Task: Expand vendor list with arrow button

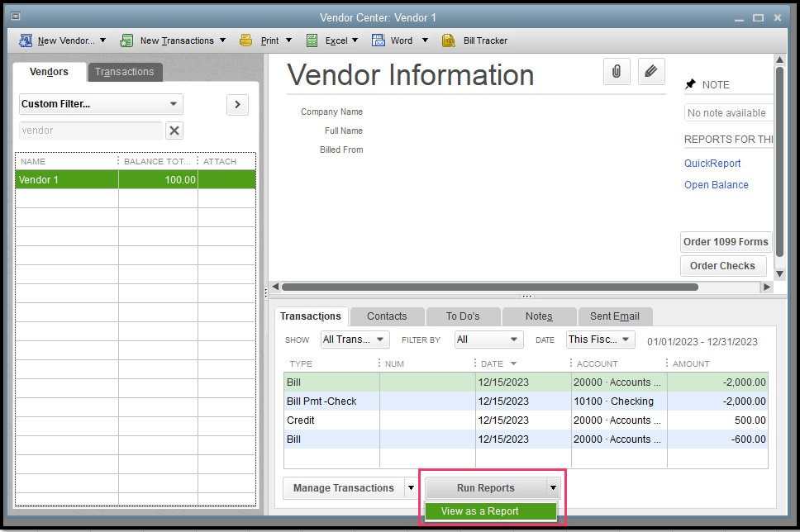Action: (x=237, y=105)
